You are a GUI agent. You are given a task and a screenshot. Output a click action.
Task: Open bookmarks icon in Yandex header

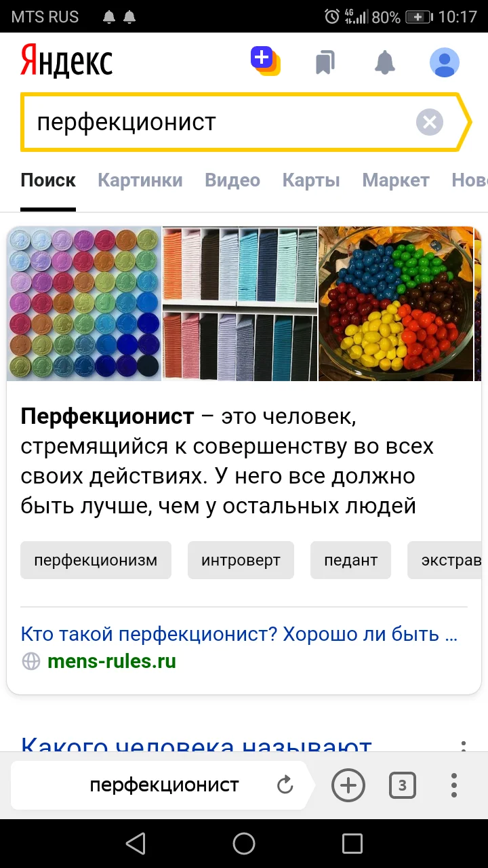pos(325,63)
